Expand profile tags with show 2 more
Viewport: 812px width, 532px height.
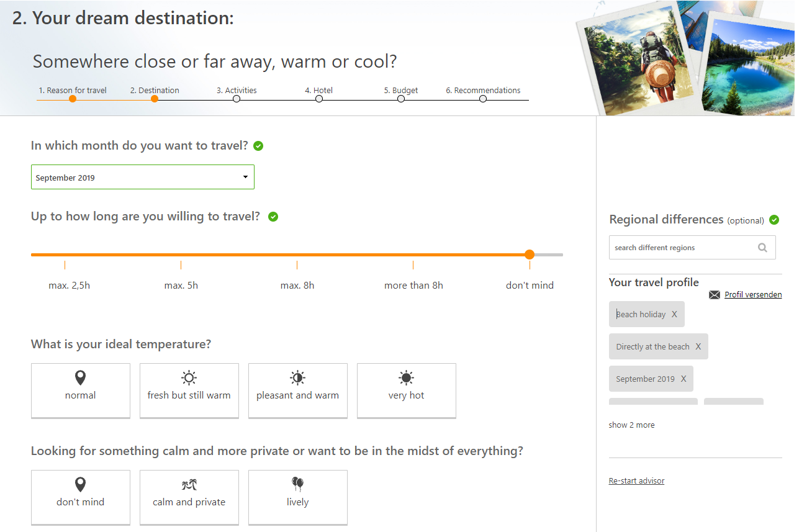pos(631,425)
